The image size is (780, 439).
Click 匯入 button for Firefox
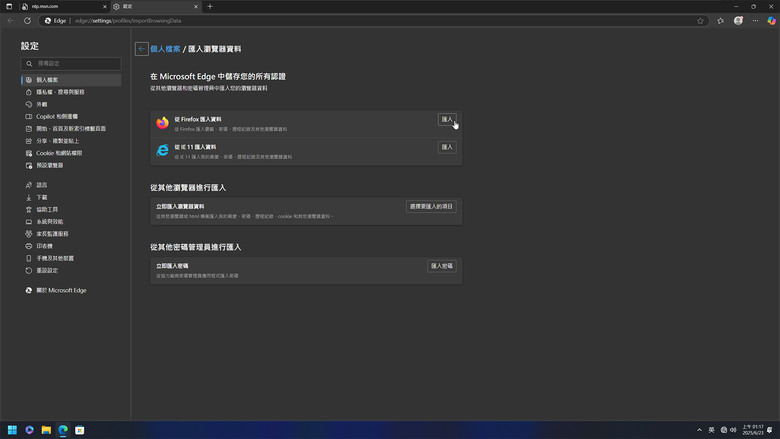[x=447, y=119]
